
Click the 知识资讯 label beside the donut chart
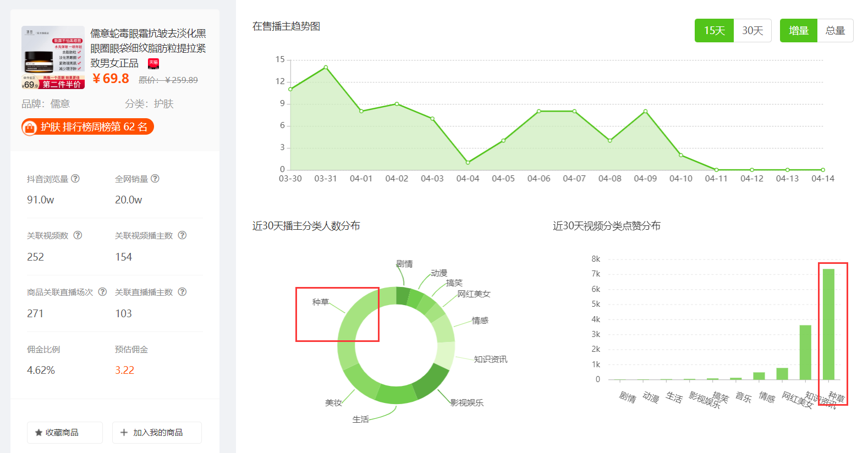point(491,359)
